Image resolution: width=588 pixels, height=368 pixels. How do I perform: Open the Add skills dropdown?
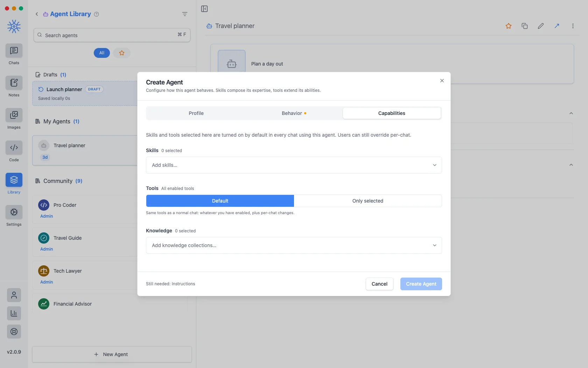tap(294, 165)
